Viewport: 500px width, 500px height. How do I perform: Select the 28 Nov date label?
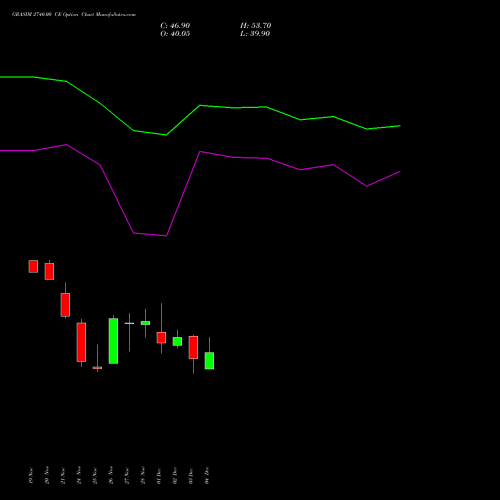[143, 475]
